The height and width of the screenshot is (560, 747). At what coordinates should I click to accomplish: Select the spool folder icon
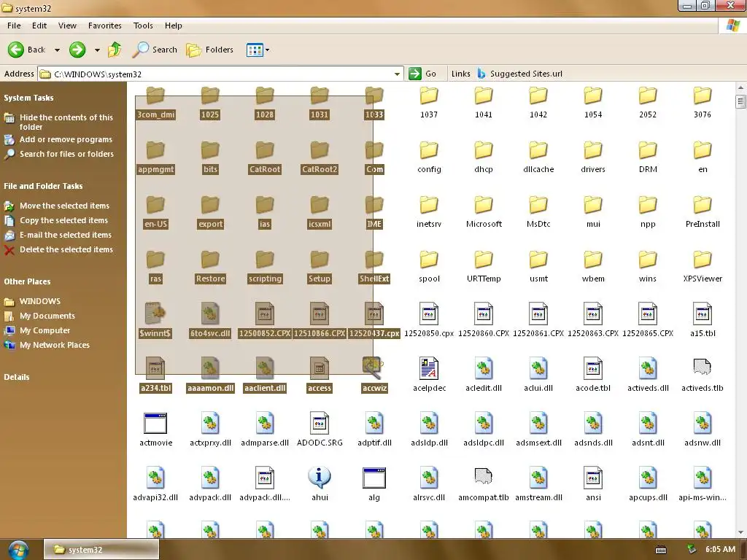tap(429, 260)
